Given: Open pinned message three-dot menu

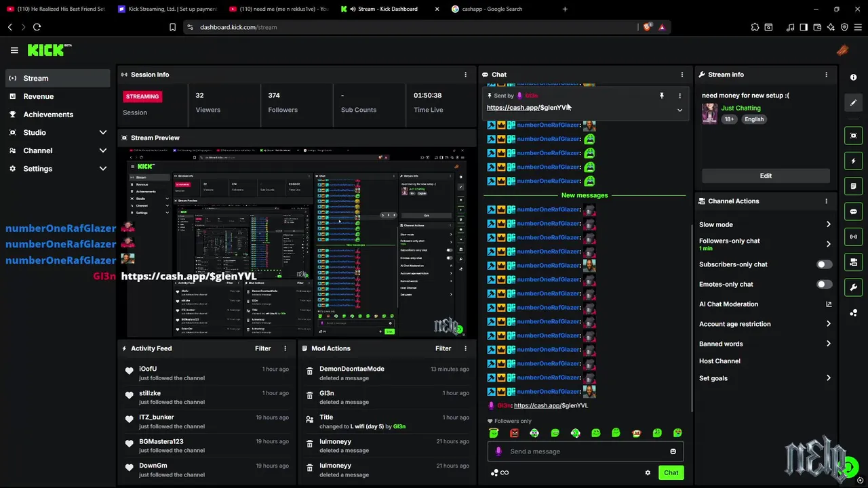Looking at the screenshot, I should coord(679,96).
